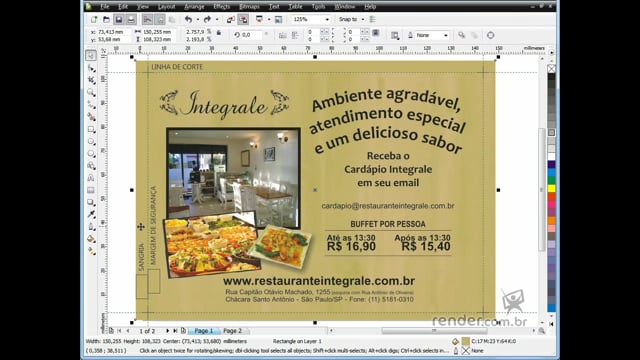640x360 pixels.
Task: Select the Interactive Blend tool
Action: tap(91, 202)
